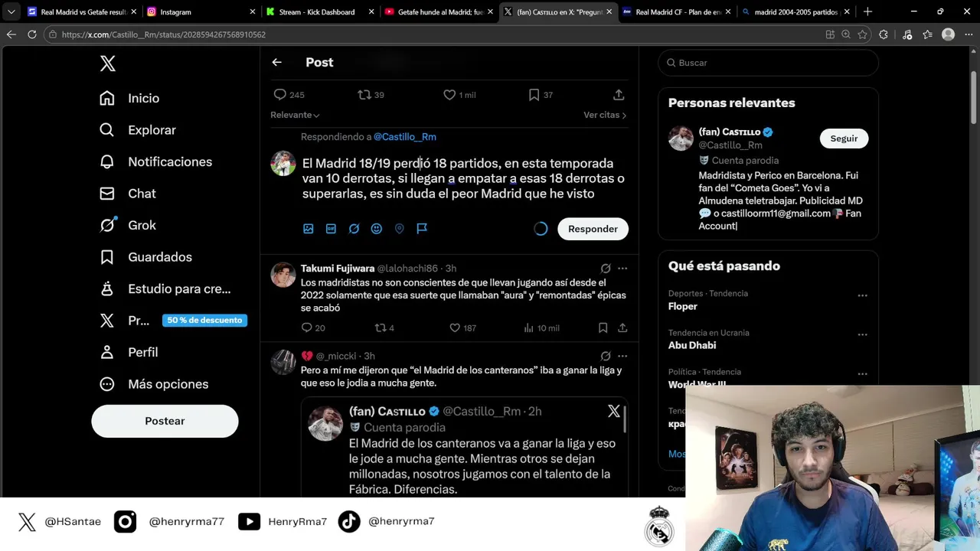Share Takumi Fujiwara comment
980x551 pixels.
coord(622,328)
